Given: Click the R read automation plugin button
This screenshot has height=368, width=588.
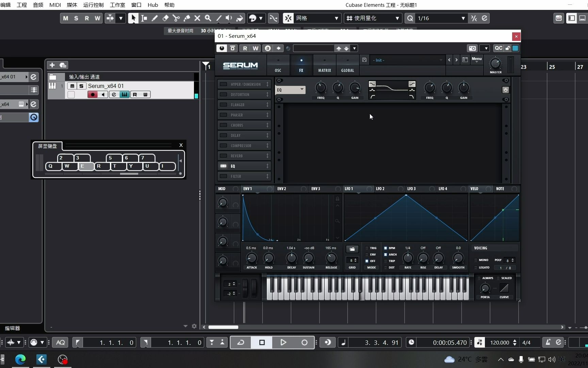Looking at the screenshot, I should click(x=245, y=48).
